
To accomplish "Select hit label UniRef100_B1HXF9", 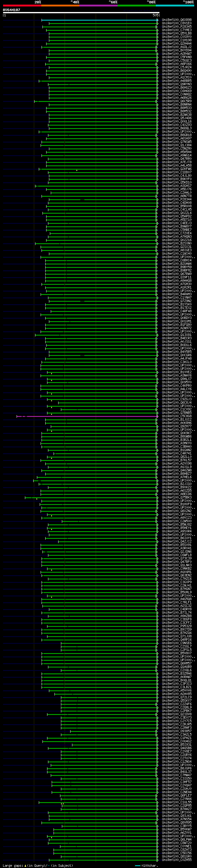I will pyautogui.click(x=176, y=504).
